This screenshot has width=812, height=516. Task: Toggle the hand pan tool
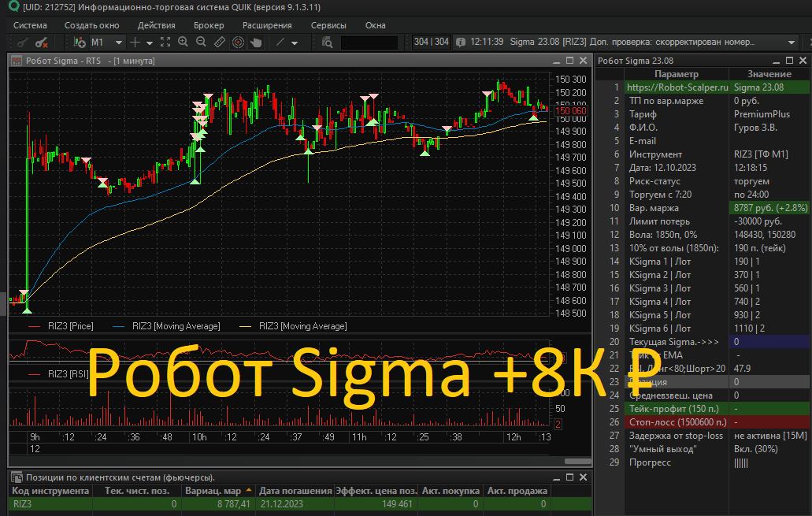(256, 43)
